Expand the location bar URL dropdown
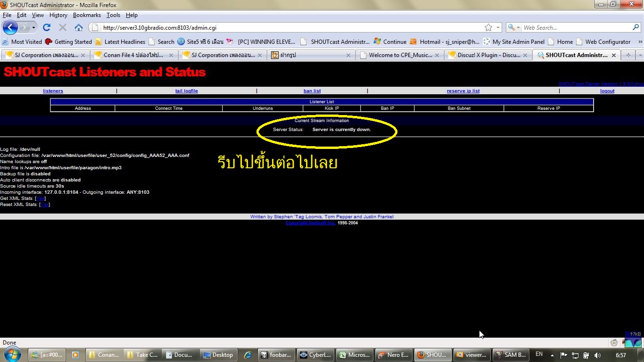The width and height of the screenshot is (644, 362). [x=498, y=27]
